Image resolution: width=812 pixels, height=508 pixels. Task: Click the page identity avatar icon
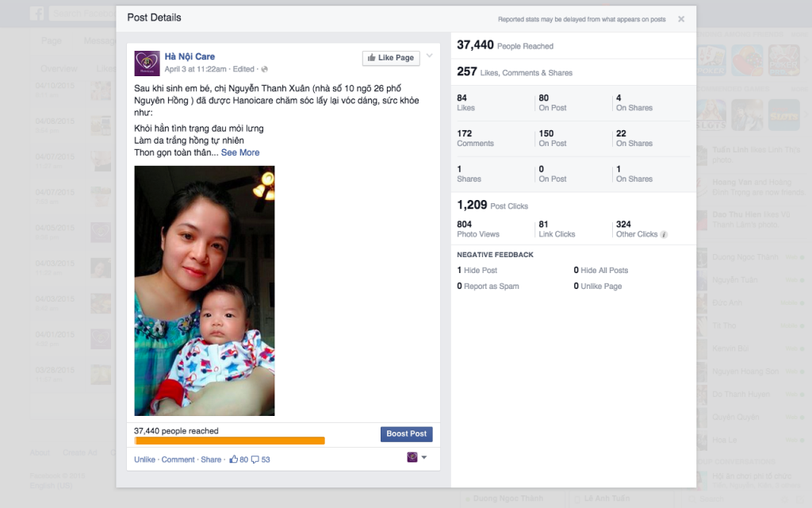pyautogui.click(x=412, y=457)
